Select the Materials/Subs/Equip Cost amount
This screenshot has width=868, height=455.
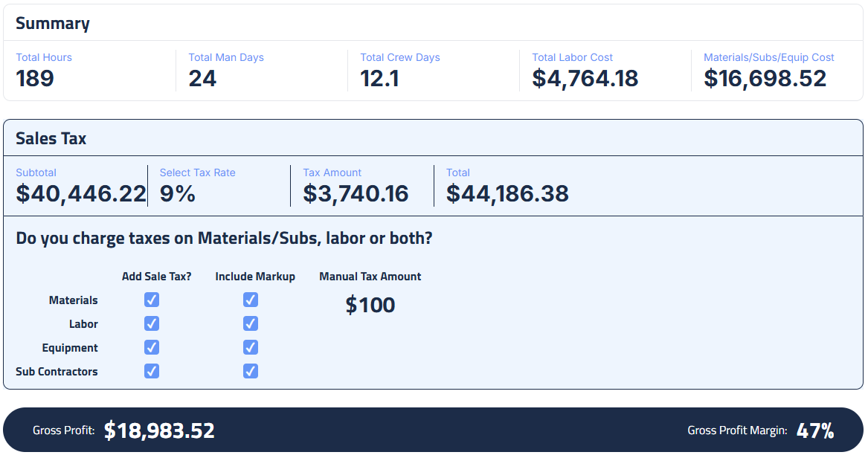(765, 78)
